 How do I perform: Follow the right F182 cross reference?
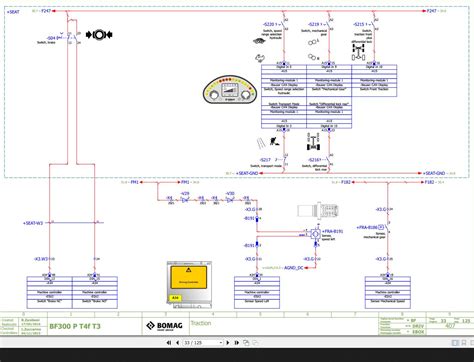pyautogui.click(x=429, y=182)
